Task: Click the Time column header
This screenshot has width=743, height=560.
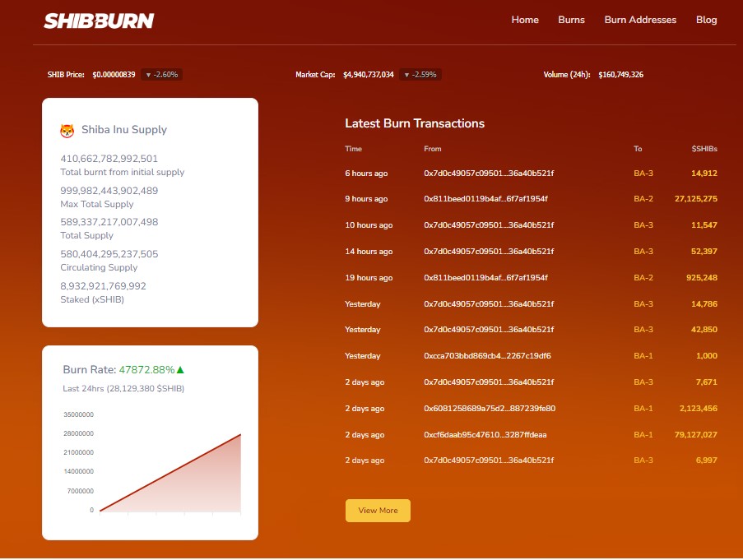Action: [x=354, y=149]
